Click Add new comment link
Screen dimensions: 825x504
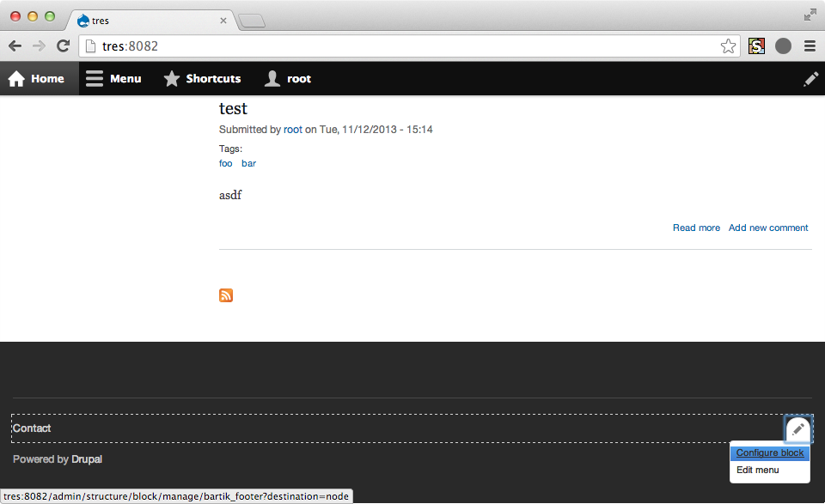click(768, 228)
